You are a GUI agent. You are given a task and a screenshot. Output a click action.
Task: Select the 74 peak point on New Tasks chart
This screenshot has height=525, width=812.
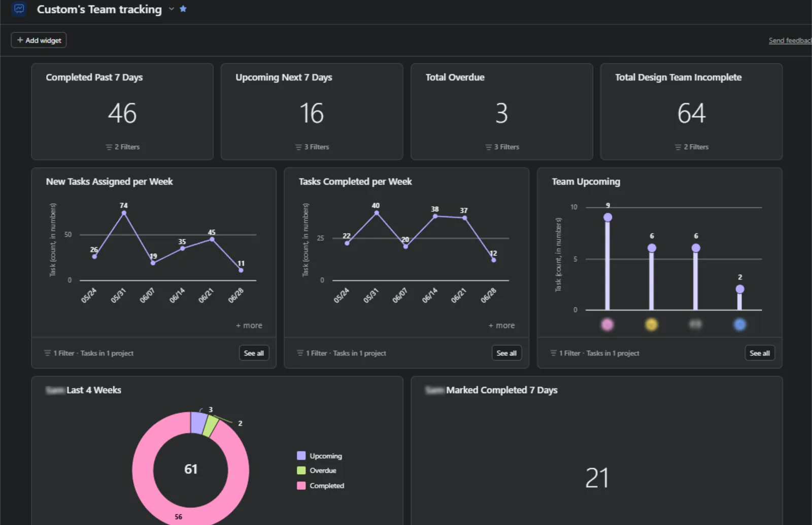pos(124,213)
